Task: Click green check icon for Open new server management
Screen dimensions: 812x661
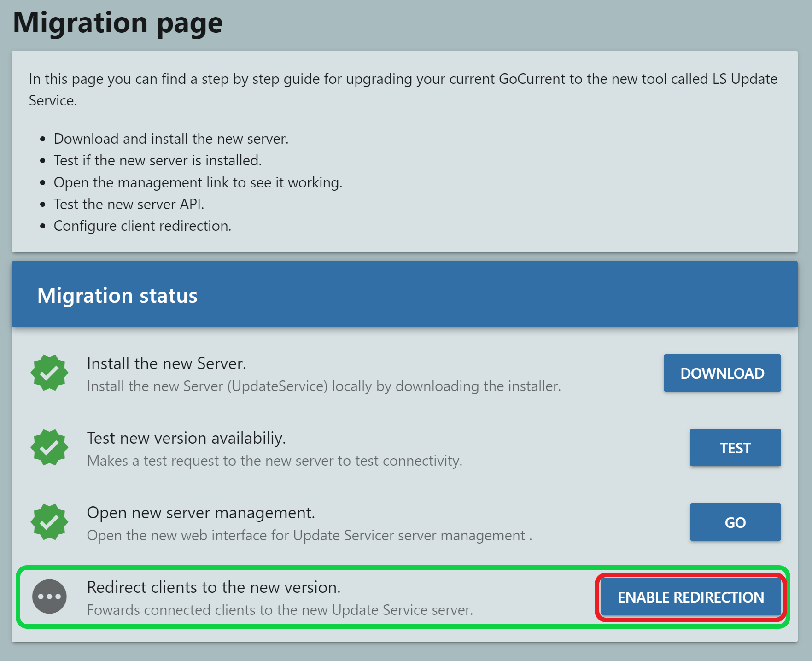Action: click(x=49, y=522)
